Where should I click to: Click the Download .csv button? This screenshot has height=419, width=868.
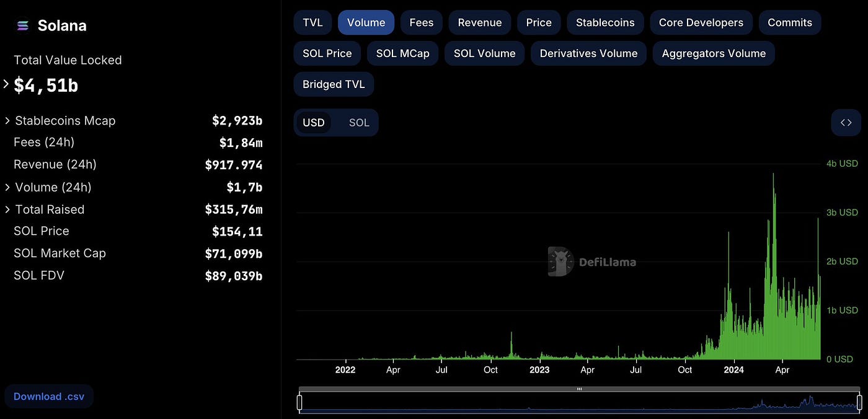pos(48,396)
